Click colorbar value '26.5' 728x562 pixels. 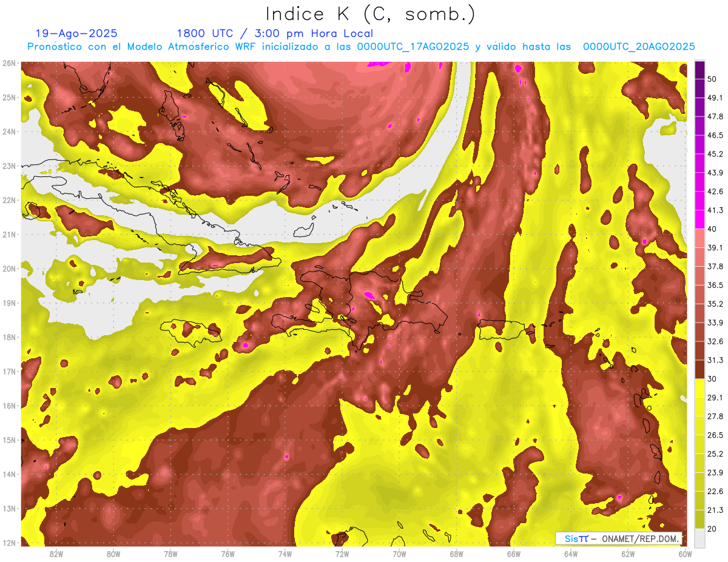coord(715,435)
